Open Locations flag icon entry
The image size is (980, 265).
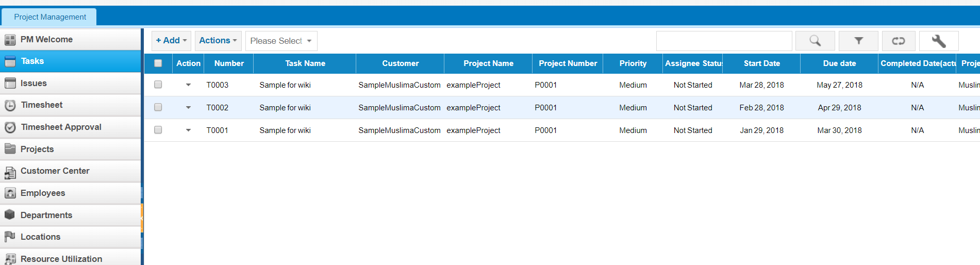click(x=10, y=237)
